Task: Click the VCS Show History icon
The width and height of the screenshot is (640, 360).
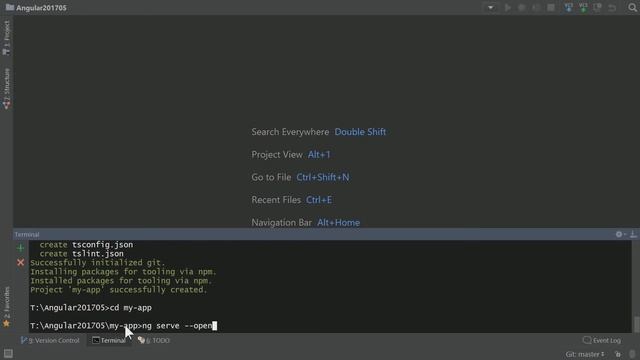Action: (x=598, y=7)
